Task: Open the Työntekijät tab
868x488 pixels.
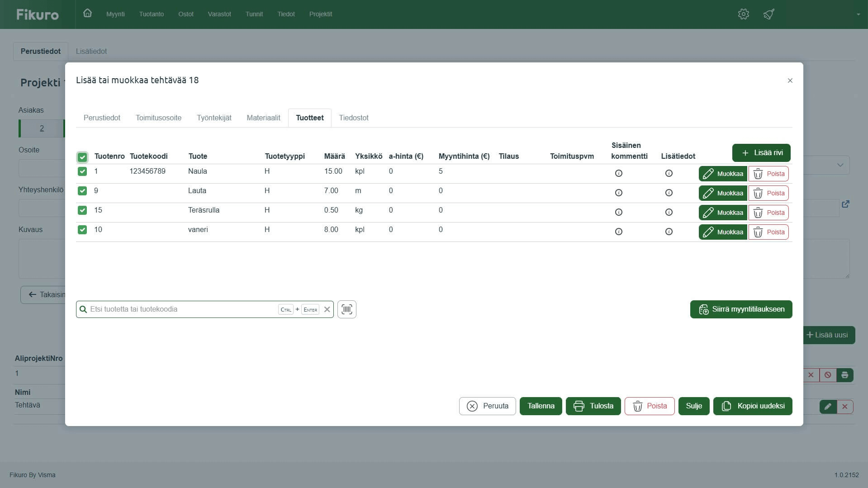Action: point(214,118)
